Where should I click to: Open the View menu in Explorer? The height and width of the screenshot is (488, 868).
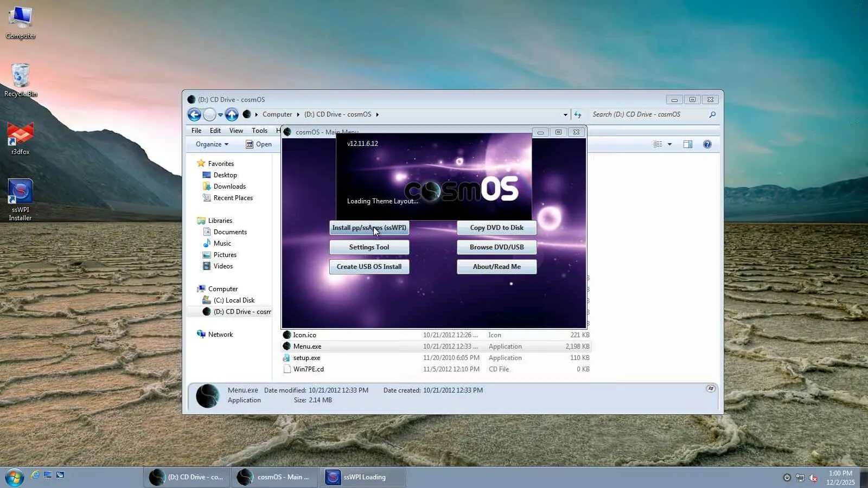click(x=236, y=131)
